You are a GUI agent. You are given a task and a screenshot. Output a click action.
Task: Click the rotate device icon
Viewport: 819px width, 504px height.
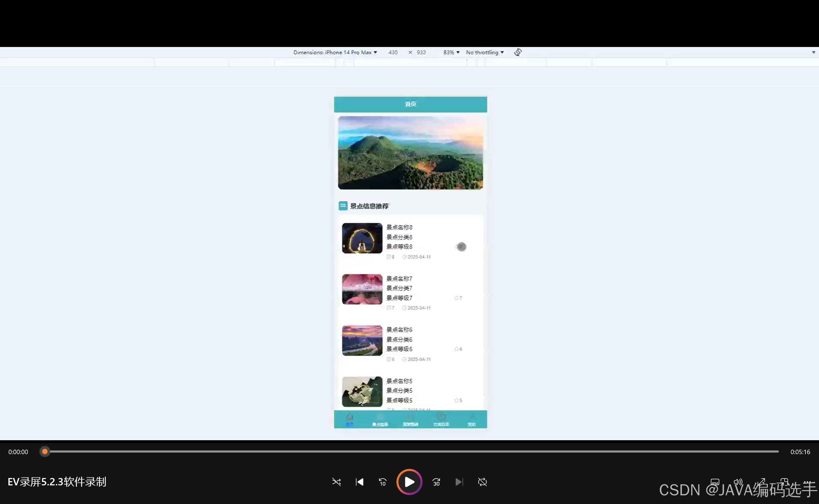click(518, 52)
